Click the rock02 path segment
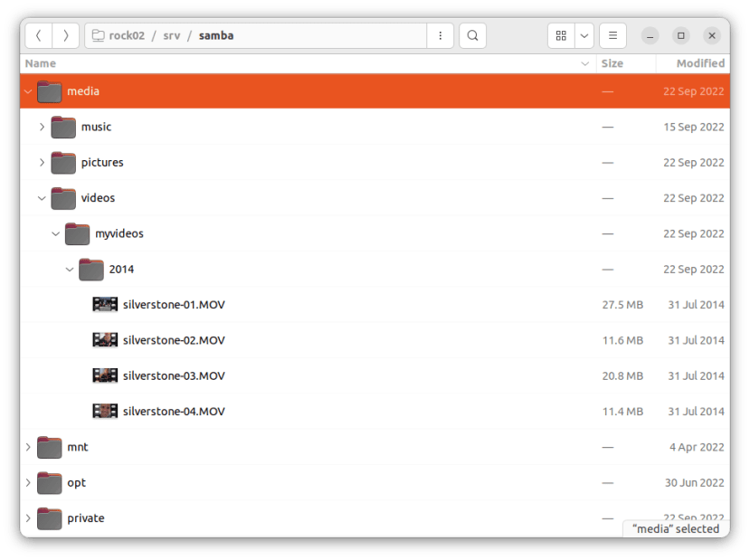This screenshot has width=750, height=560. click(x=127, y=36)
